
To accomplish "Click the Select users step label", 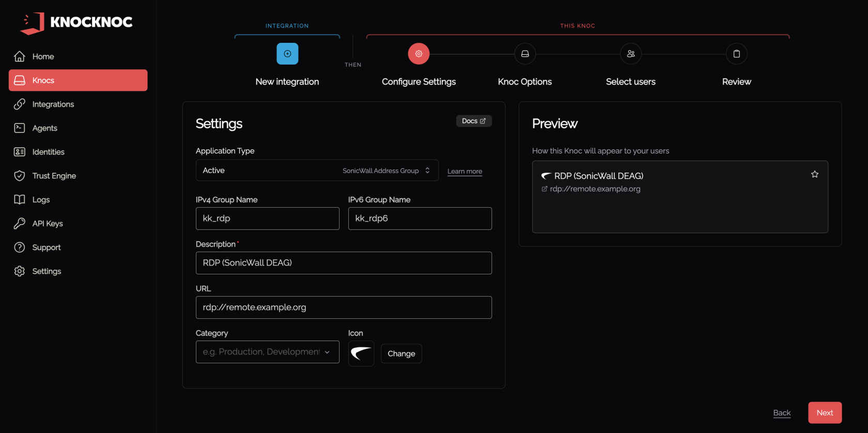I will [631, 82].
